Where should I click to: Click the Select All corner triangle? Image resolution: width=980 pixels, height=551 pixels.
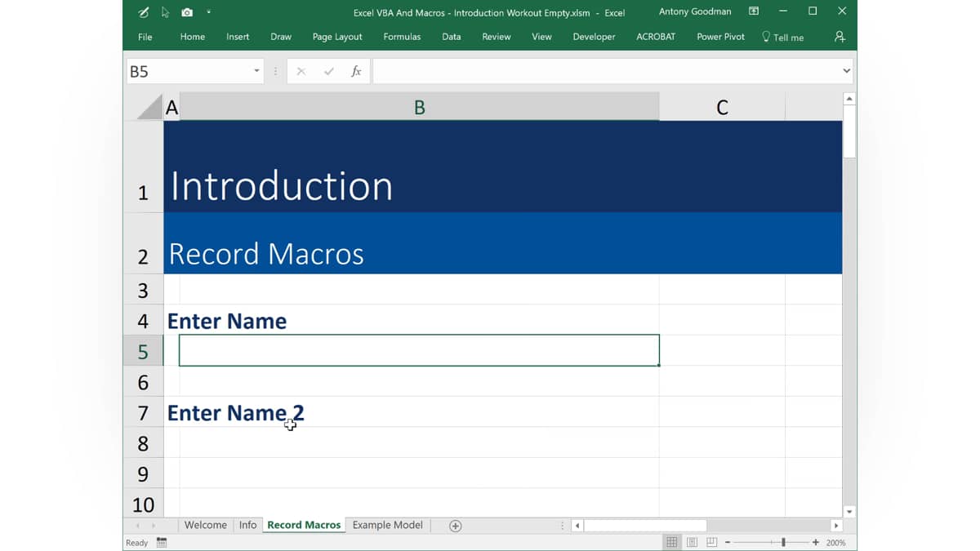150,106
